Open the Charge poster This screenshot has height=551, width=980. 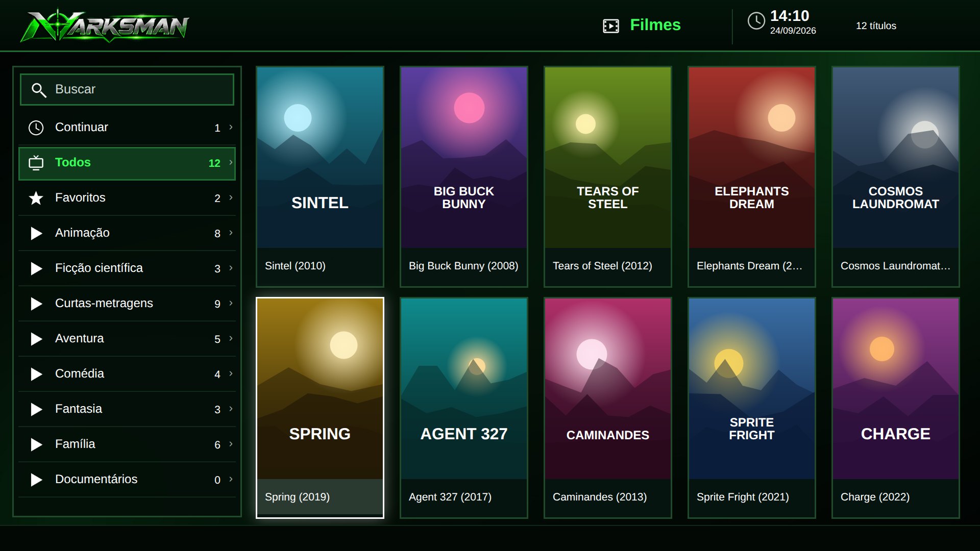tap(896, 408)
